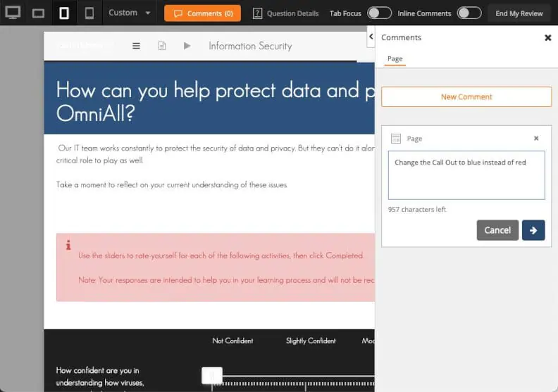Screen dimensions: 558x392
Task: Select landscape tablet preview icon
Action: (x=38, y=13)
